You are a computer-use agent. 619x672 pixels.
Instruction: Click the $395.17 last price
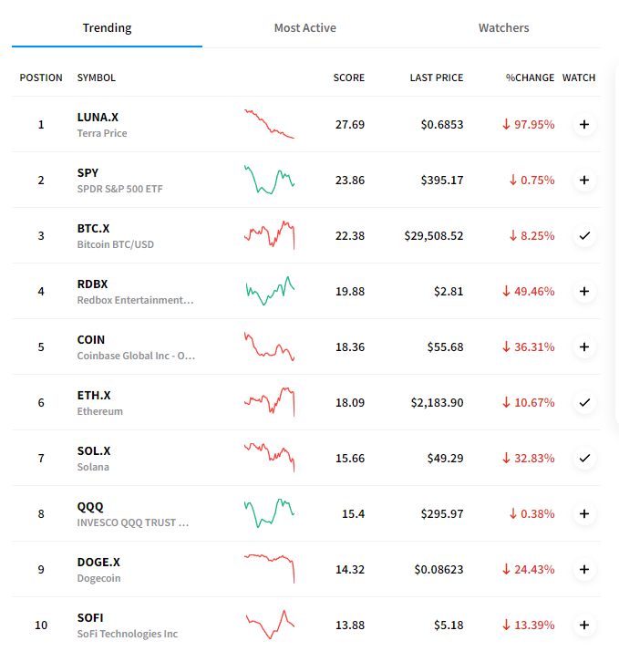point(442,180)
